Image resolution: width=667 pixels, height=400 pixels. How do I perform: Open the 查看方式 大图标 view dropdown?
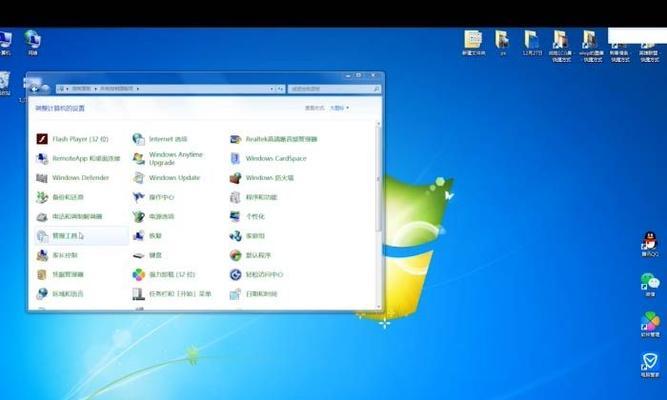[x=339, y=108]
